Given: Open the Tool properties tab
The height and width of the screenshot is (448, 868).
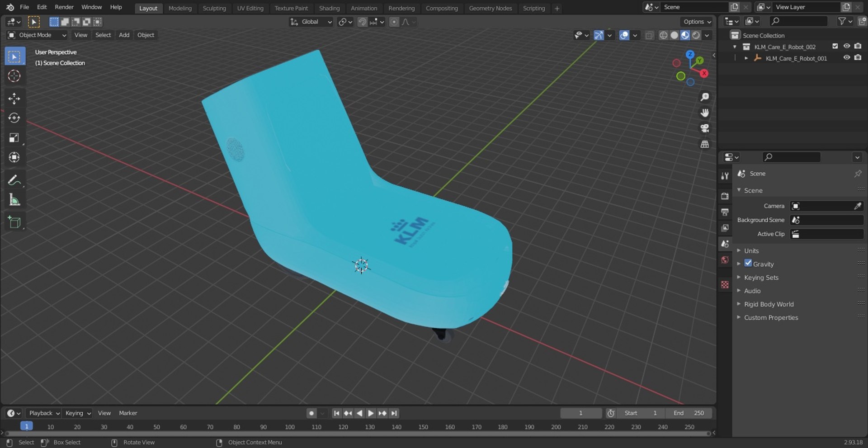Looking at the screenshot, I should pos(725,176).
